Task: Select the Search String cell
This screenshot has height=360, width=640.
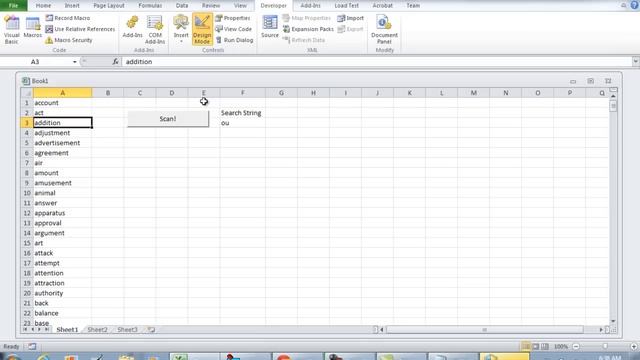Action: [x=242, y=113]
